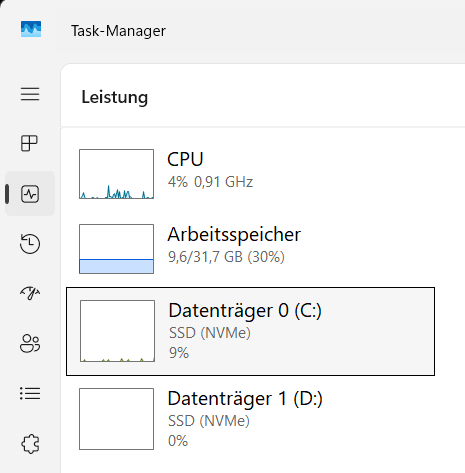Select the Performance page icon in sidebar
The height and width of the screenshot is (473, 465).
30,194
